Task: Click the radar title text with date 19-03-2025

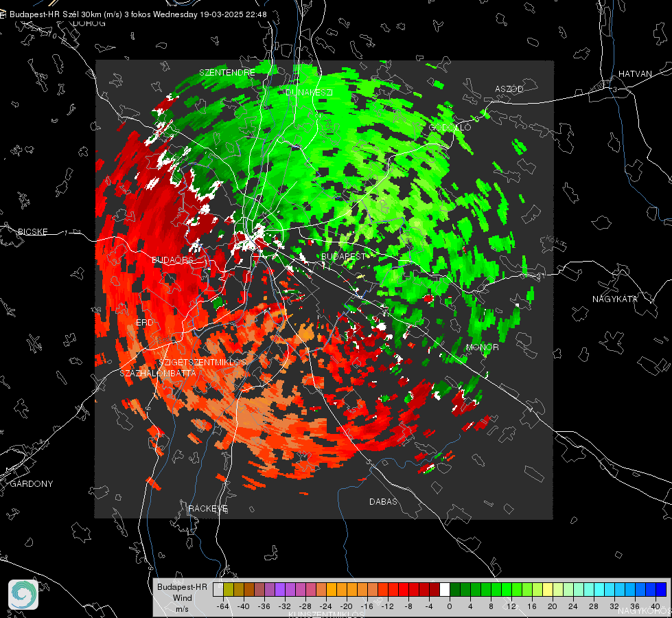Action: [138, 14]
